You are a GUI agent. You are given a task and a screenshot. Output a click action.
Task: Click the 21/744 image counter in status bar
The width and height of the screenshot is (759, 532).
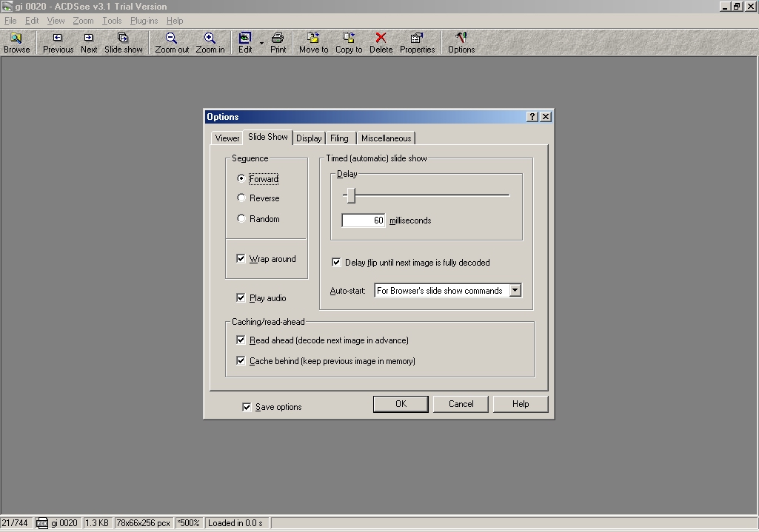point(15,523)
